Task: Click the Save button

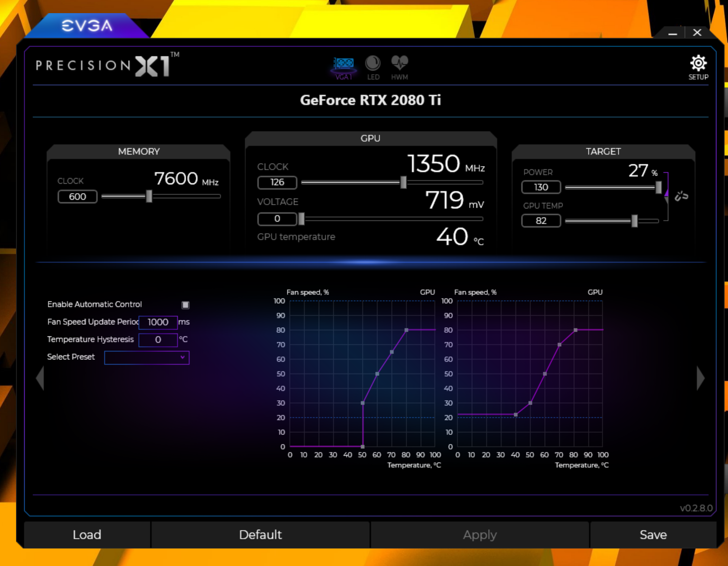Action: (653, 535)
